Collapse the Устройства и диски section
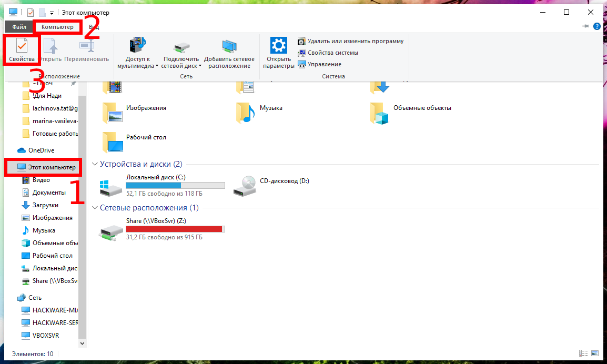This screenshot has height=364, width=607. (x=95, y=164)
